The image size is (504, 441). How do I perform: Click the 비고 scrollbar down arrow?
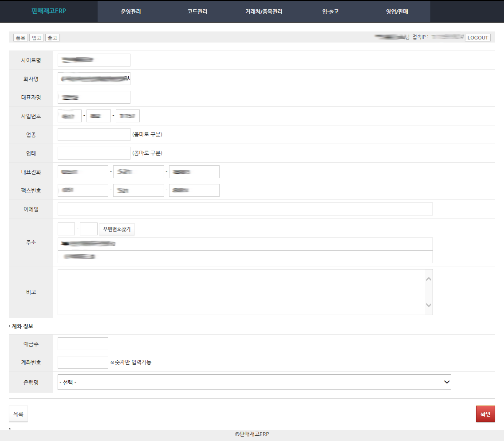429,305
